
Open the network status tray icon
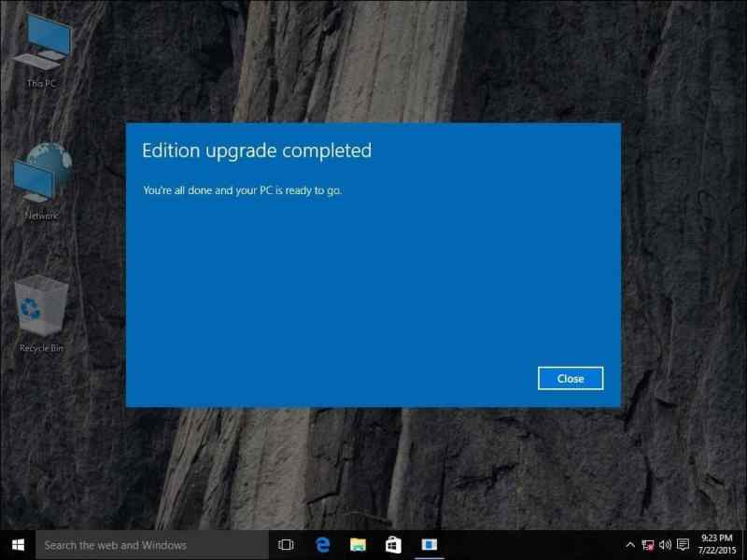(648, 545)
